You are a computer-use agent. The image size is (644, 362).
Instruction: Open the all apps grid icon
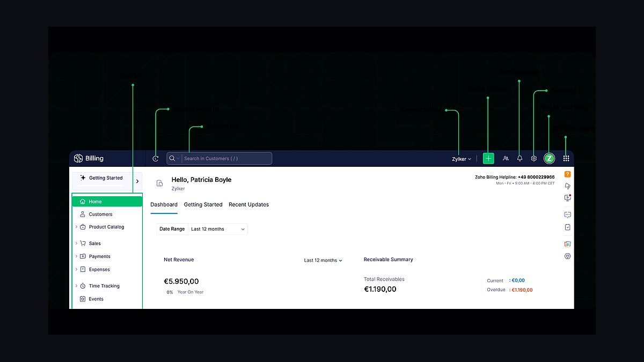[566, 158]
